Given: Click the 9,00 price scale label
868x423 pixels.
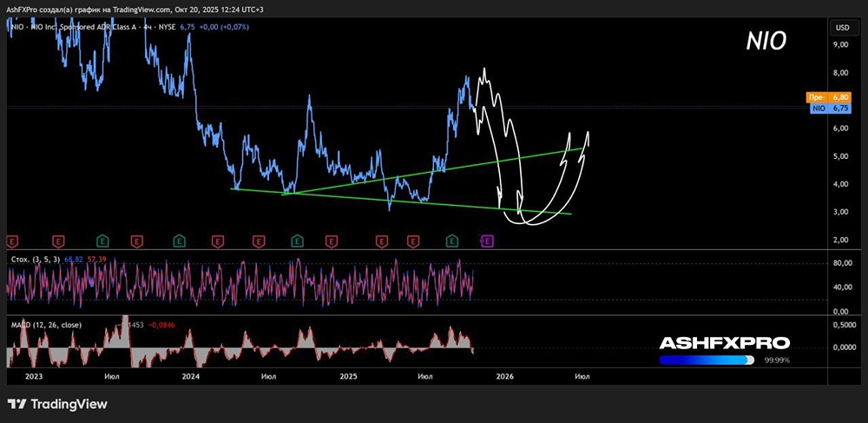Looking at the screenshot, I should click(x=840, y=45).
